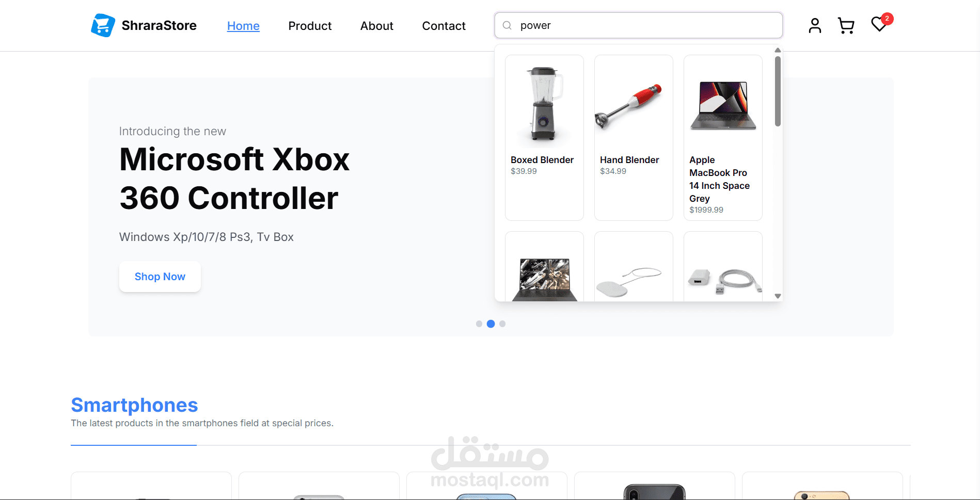This screenshot has width=980, height=500.
Task: Focus the search field containing 'power'
Action: click(x=638, y=25)
